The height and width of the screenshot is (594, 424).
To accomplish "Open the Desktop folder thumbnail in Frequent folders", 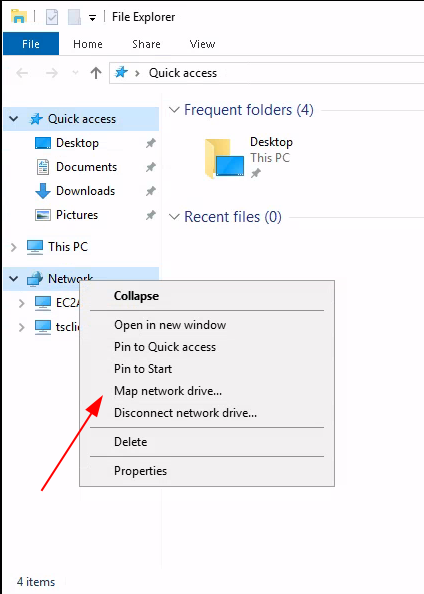I will [224, 158].
